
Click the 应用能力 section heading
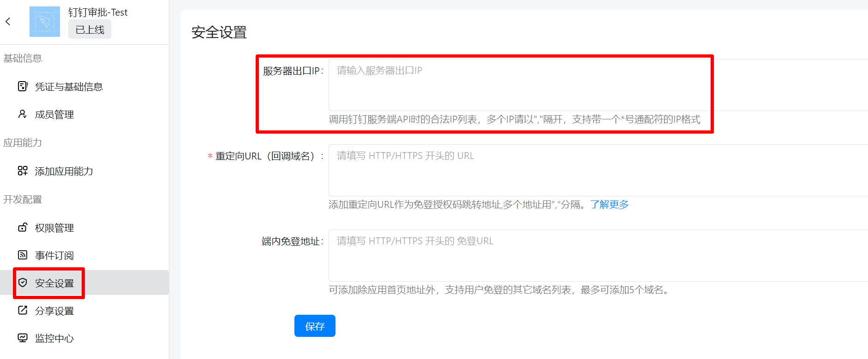tap(23, 143)
